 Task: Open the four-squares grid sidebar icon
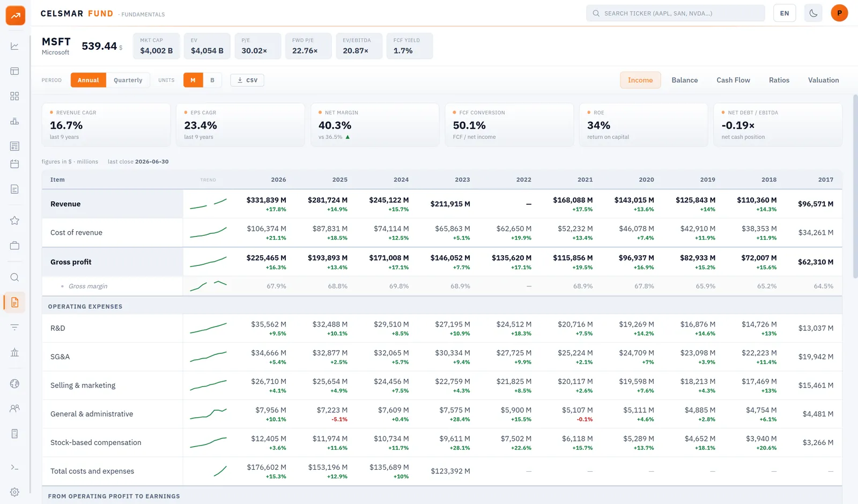click(14, 96)
